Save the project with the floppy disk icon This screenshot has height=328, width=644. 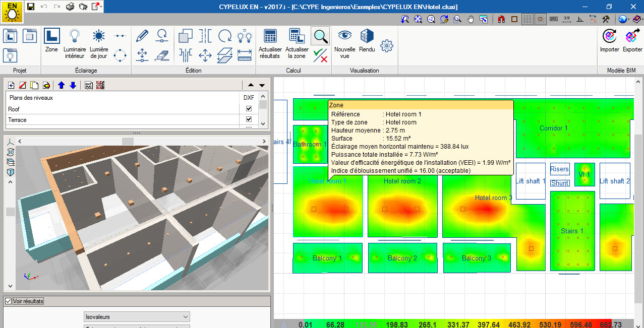(31, 7)
